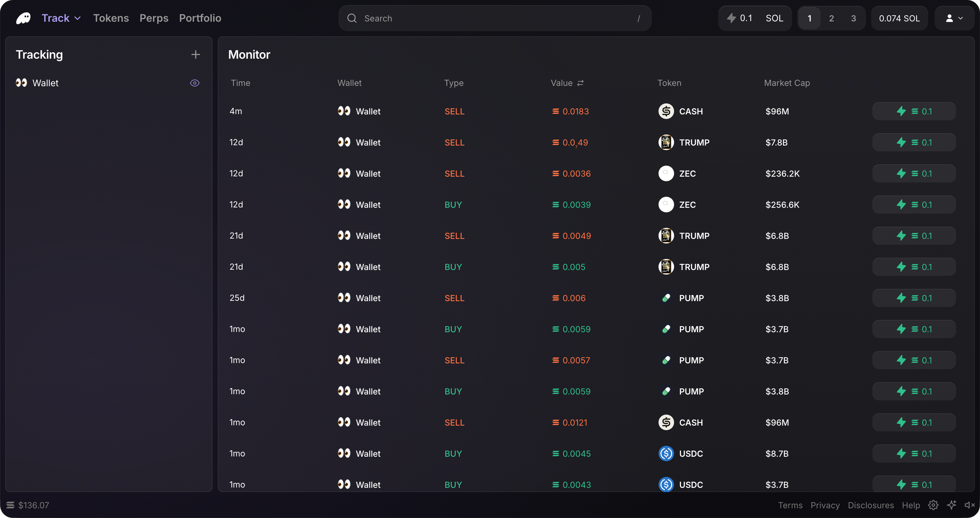This screenshot has height=518, width=980.
Task: Sort the Value column
Action: 567,83
